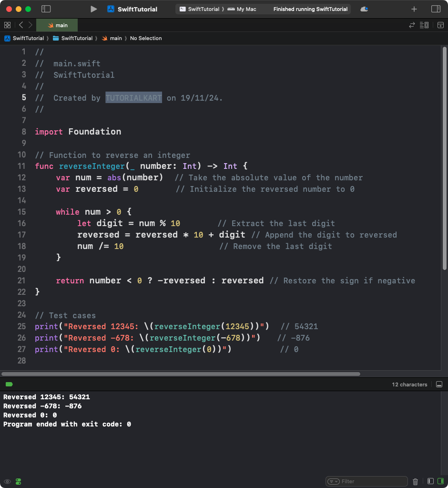Click line number 25 in gutter
The image size is (448, 488).
[21, 326]
